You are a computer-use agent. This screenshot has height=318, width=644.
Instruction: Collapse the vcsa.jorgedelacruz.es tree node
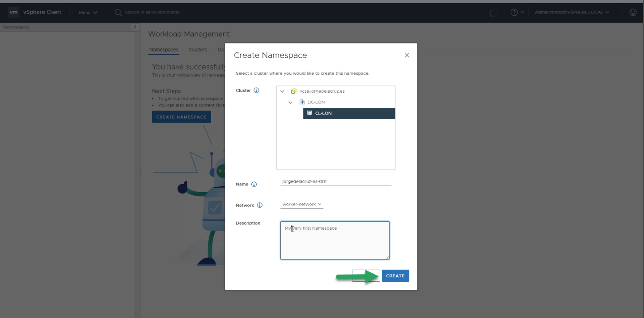click(x=282, y=91)
